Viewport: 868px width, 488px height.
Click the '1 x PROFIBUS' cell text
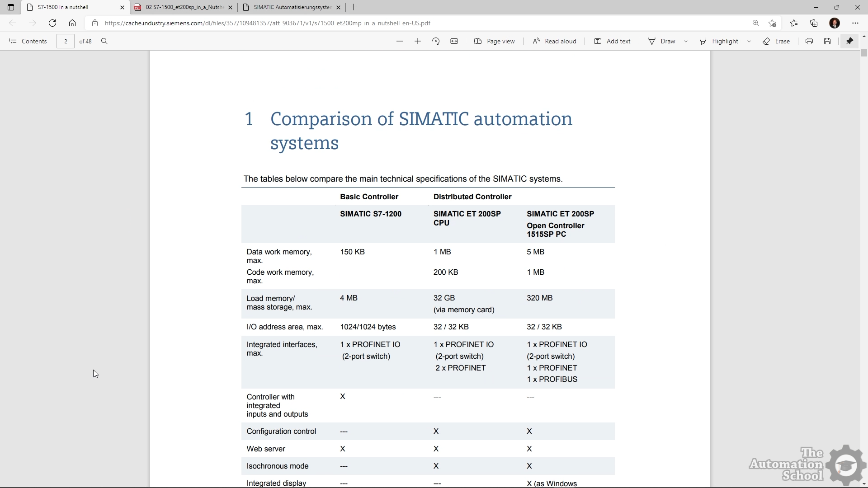552,379
